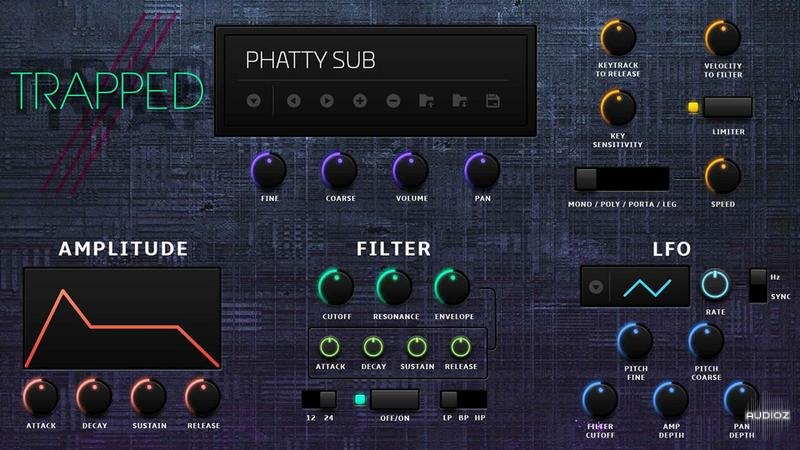Viewport: 800px width, 450px height.
Task: Click the filter Cutoff knob
Action: click(336, 288)
